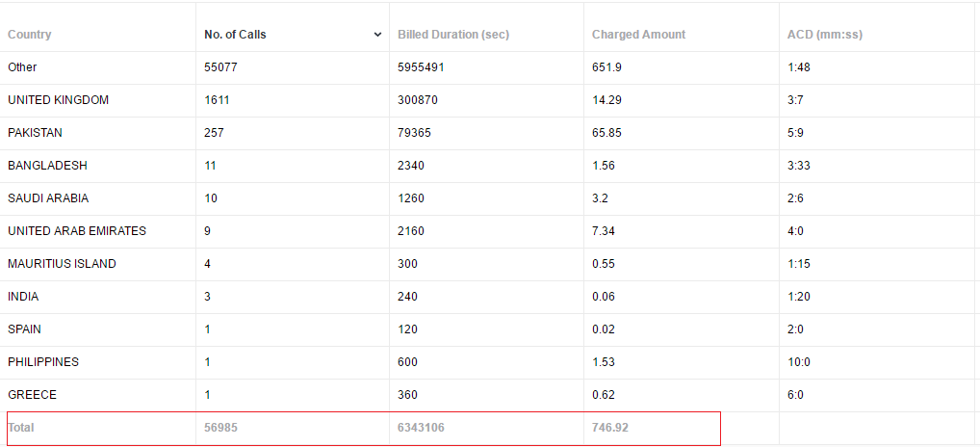
Task: Click the No. of Calls column header
Action: (235, 35)
